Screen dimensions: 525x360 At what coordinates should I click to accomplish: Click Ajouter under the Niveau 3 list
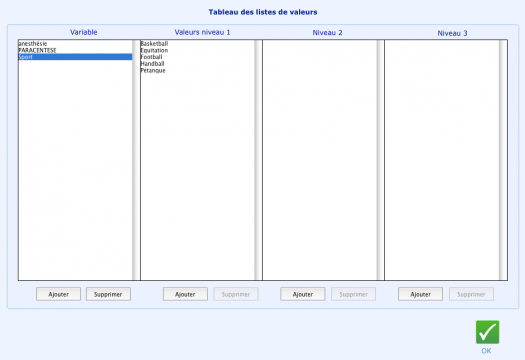click(420, 294)
